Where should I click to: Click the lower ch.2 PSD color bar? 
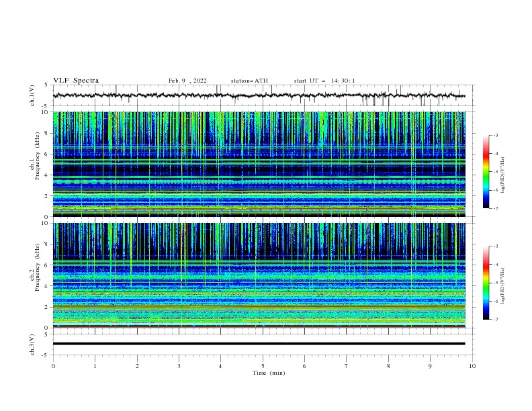tap(486, 283)
